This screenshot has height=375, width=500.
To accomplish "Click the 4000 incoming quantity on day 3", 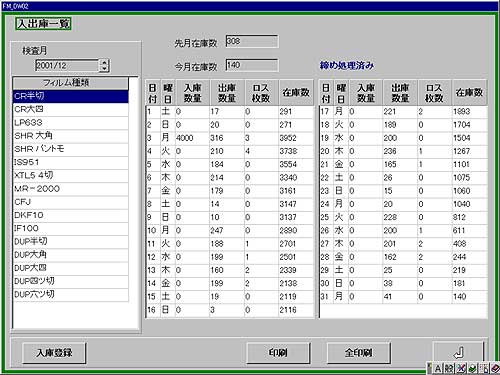I will (192, 138).
